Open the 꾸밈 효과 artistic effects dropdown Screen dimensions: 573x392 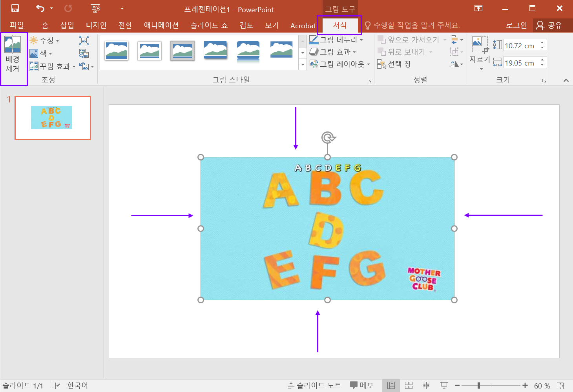coord(52,66)
